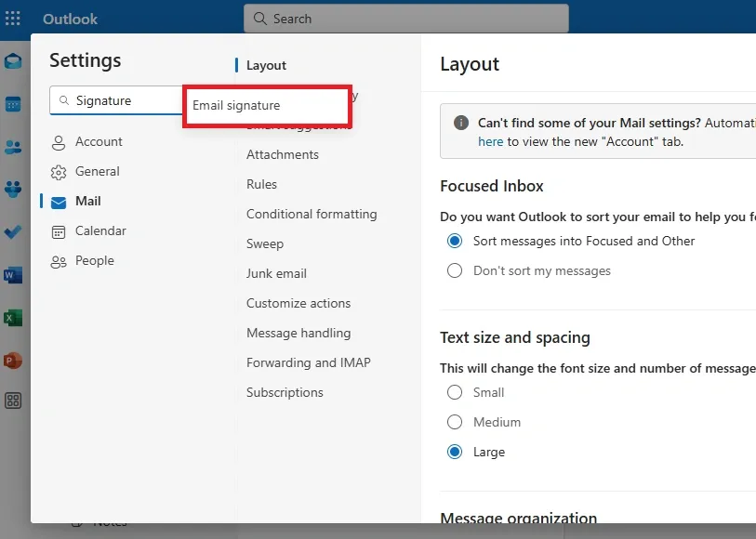Click the People icon in Settings
The image size is (756, 539).
pos(59,261)
